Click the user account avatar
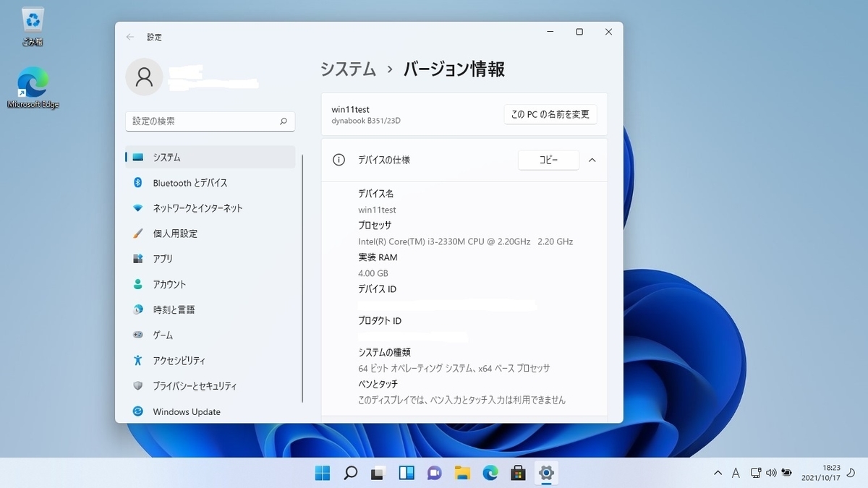 click(144, 77)
